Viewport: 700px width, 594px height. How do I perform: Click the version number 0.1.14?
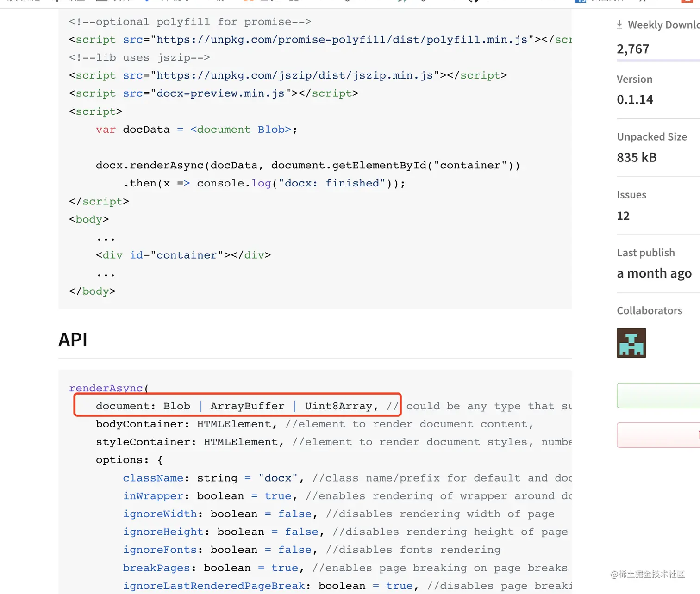[635, 99]
